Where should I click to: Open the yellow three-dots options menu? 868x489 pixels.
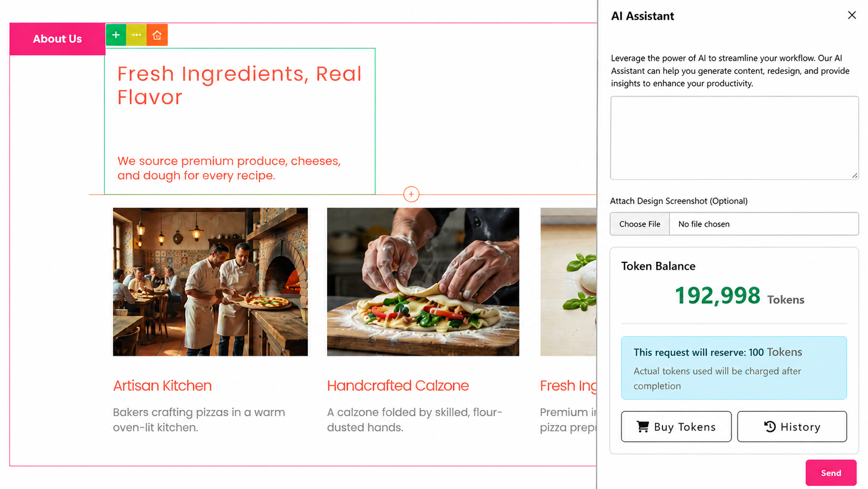[x=137, y=35]
